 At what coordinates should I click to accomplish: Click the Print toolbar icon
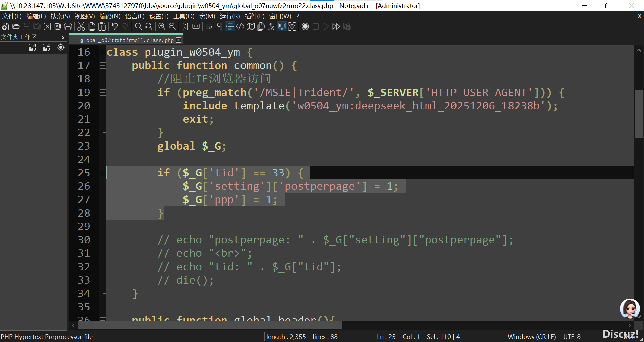point(68,27)
